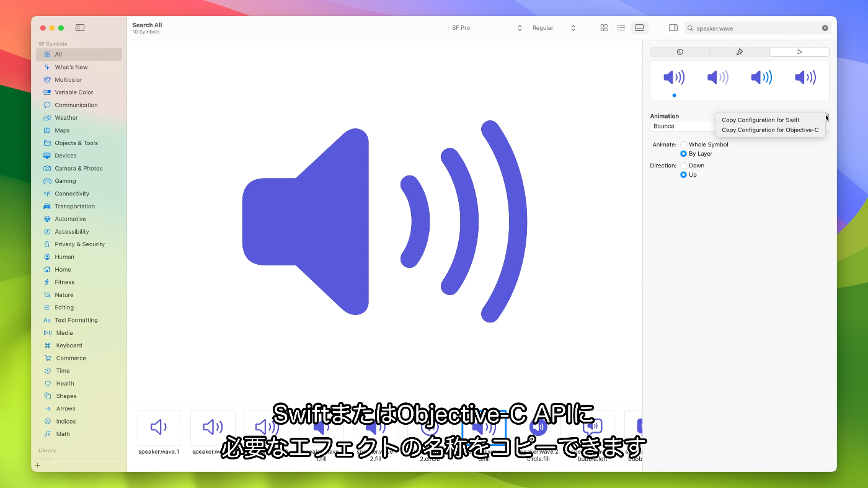Viewport: 868px width, 488px height.
Task: Open the Objects & Tools category
Action: pos(79,143)
